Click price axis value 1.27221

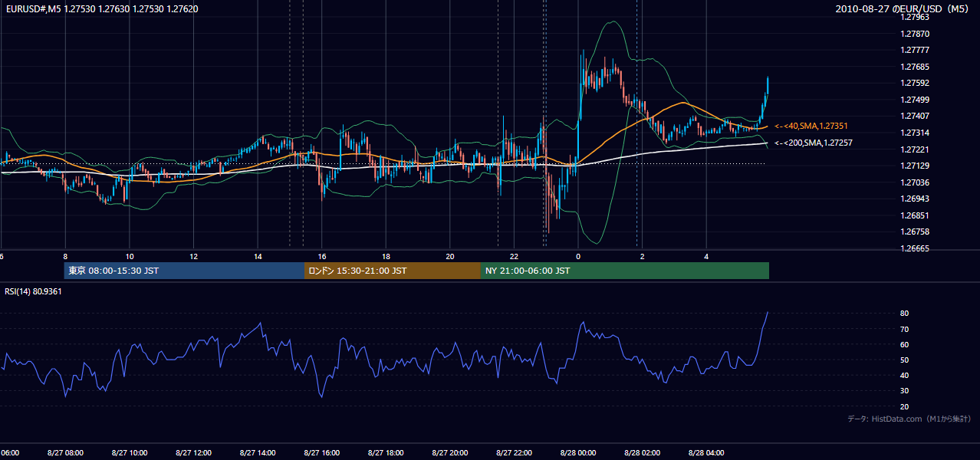[916, 149]
